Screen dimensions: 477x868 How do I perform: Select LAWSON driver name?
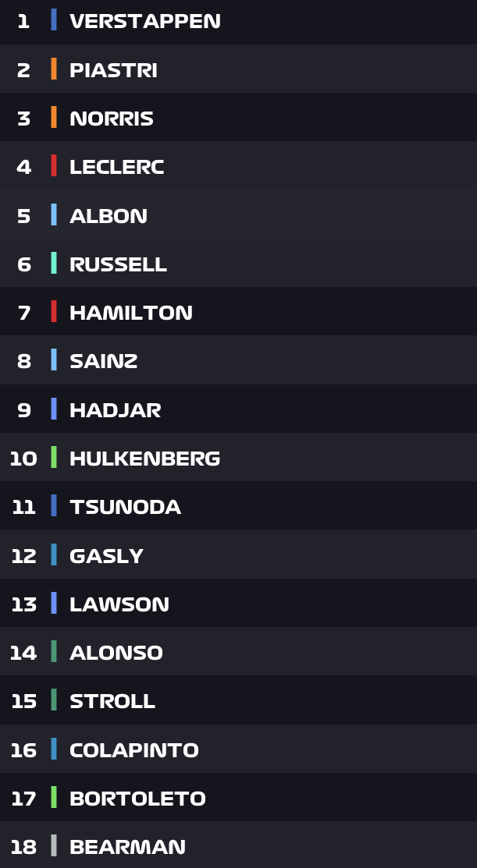(119, 604)
